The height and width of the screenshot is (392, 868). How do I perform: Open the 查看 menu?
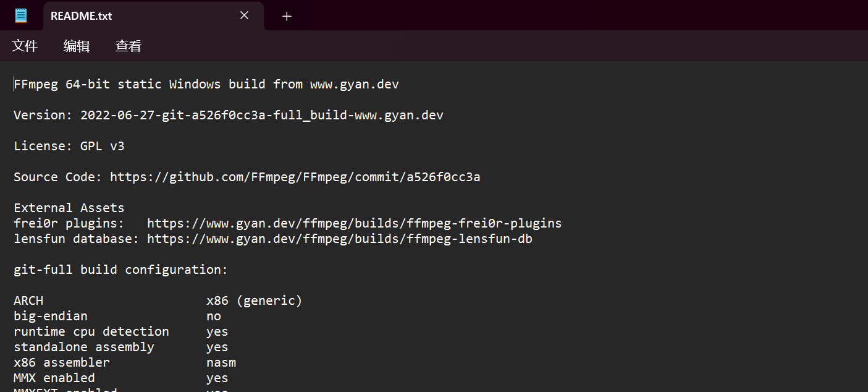tap(128, 46)
